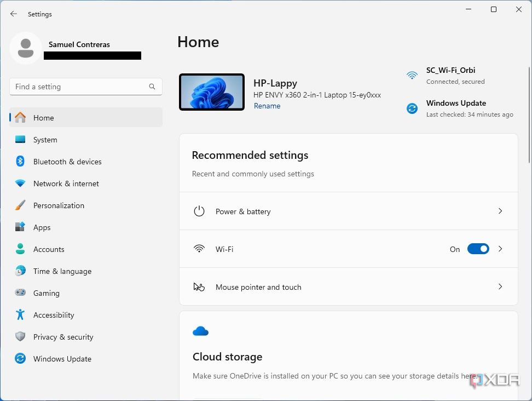This screenshot has height=401, width=532.
Task: Click the Apps icon in the sidebar
Action: 20,227
